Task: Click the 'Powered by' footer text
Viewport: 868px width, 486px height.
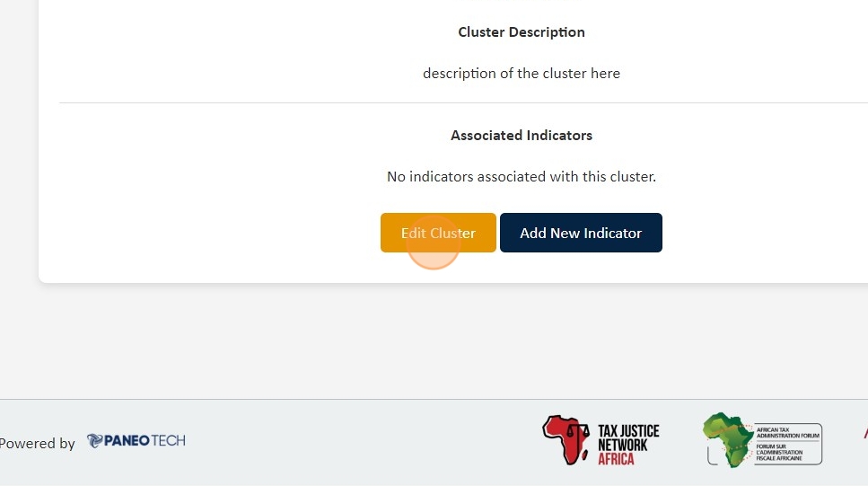Action: click(x=38, y=443)
